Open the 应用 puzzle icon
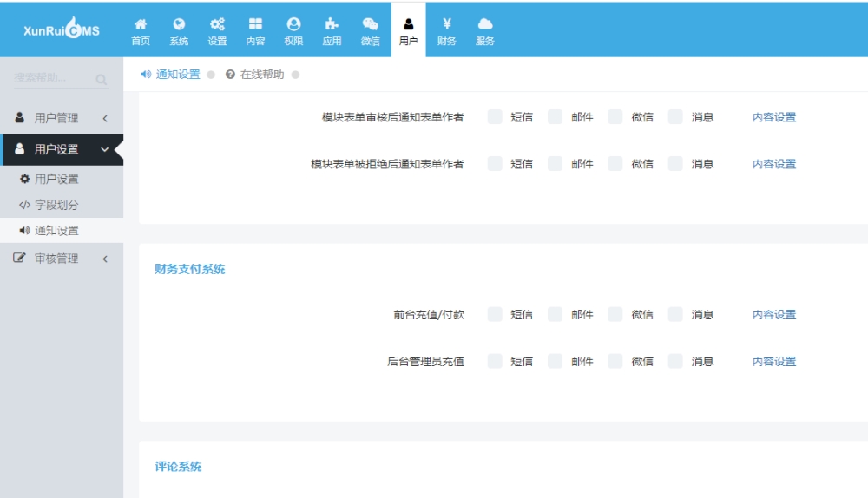Screen dimensions: 868x498 point(332,23)
